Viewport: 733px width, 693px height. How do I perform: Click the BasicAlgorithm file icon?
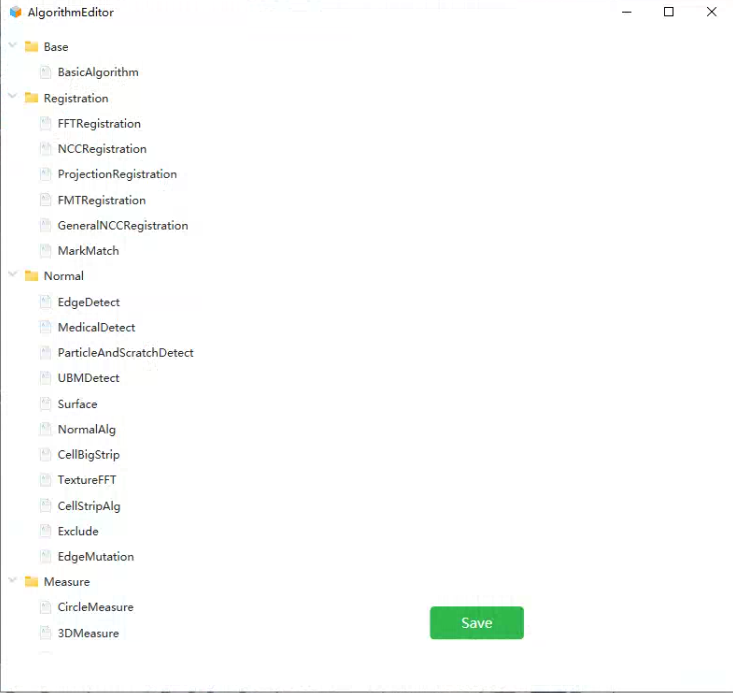(45, 72)
